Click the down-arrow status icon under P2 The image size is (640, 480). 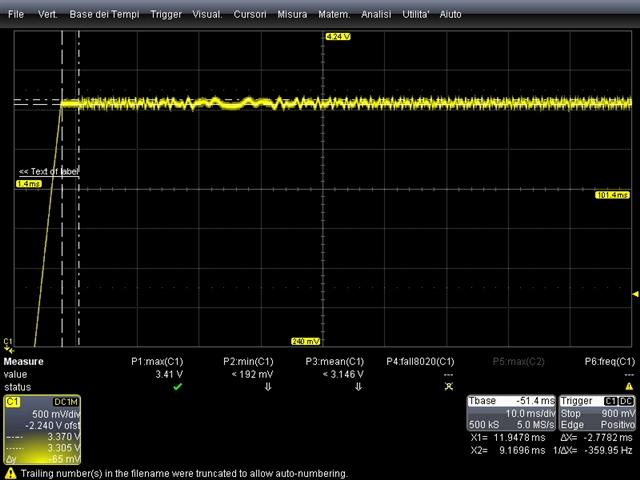click(268, 387)
